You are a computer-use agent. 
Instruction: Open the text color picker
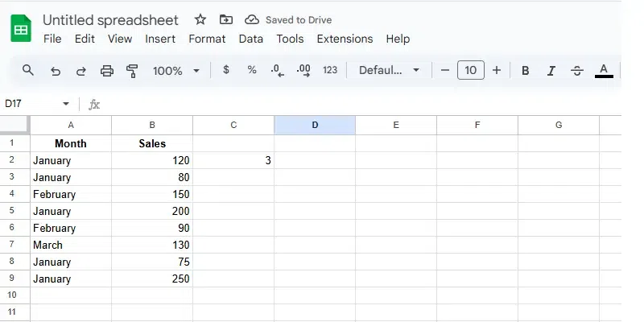point(604,71)
